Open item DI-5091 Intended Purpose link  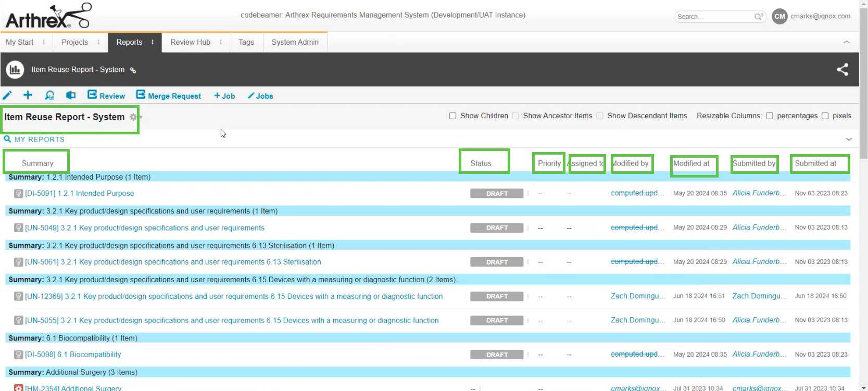(79, 193)
